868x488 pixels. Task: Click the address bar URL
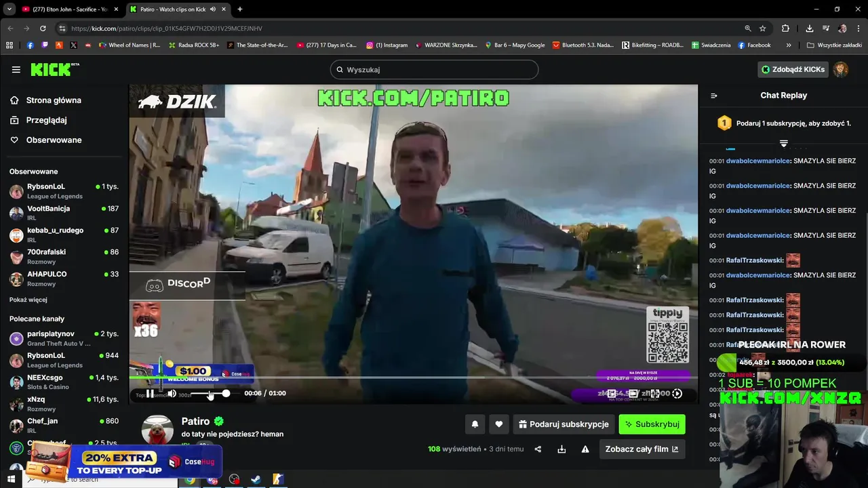[x=167, y=28]
